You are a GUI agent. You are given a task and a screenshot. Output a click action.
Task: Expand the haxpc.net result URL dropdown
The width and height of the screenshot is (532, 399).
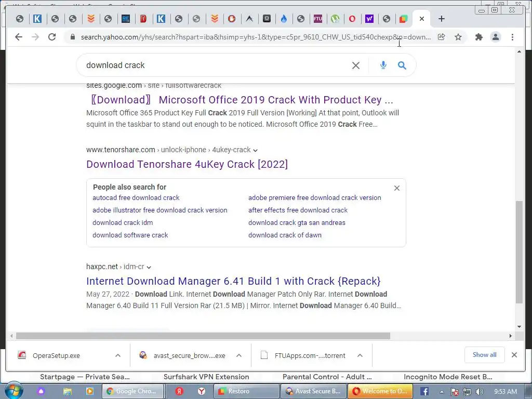coord(149,268)
